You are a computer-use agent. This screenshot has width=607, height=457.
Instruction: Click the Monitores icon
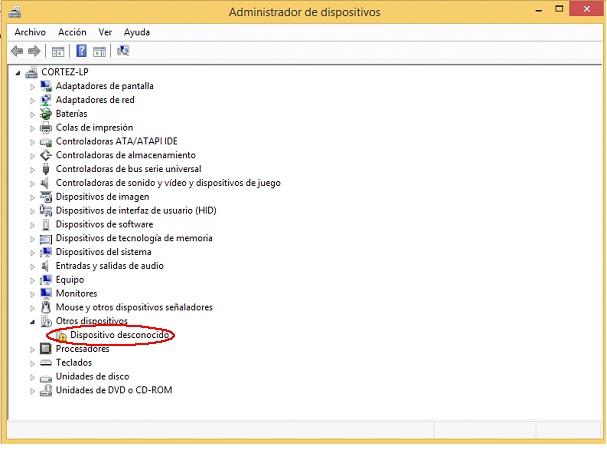(46, 293)
